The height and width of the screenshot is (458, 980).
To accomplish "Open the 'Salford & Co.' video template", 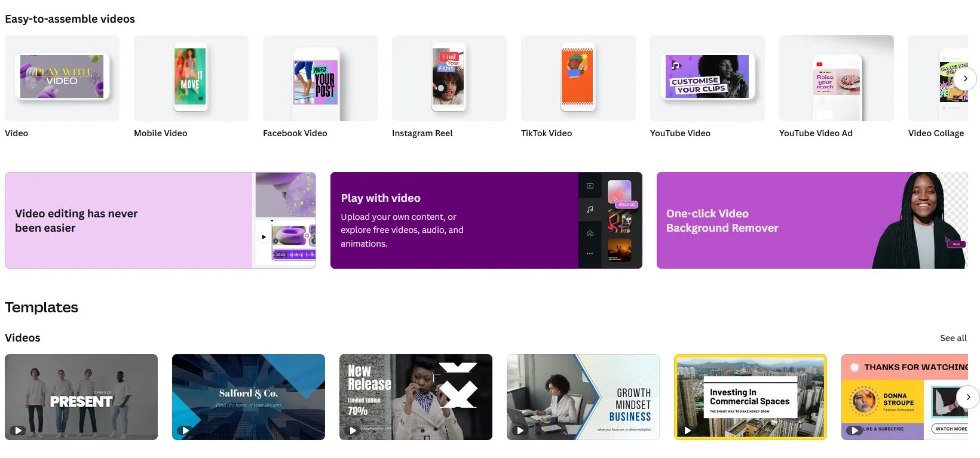I will coord(249,397).
